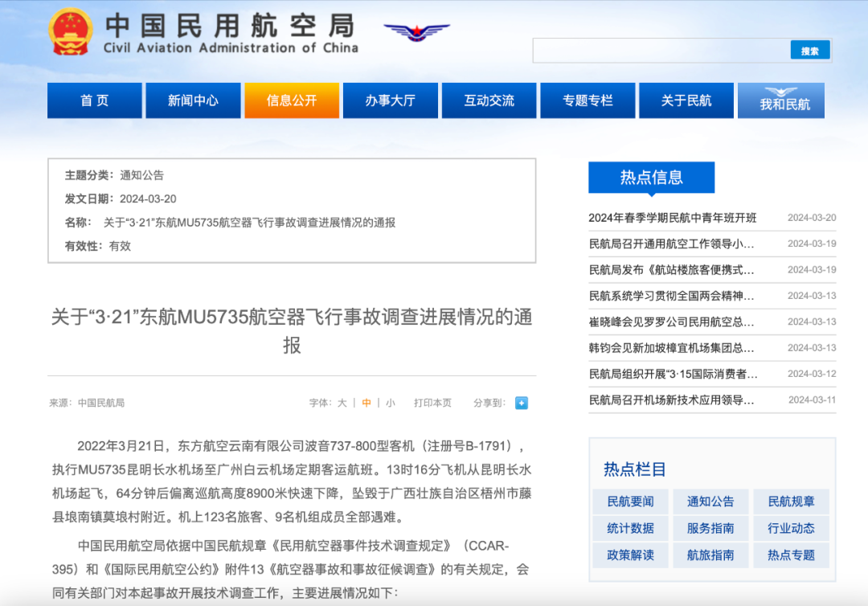Open 通知公告 under 热点栏目
The height and width of the screenshot is (606, 868).
click(x=710, y=501)
